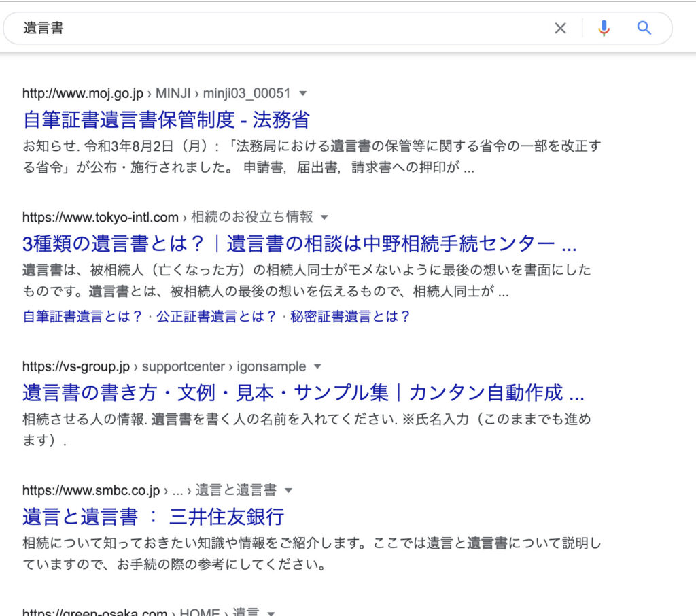Open the dropdown arrow next to moj.go.jp URL
Screen dimensions: 696x616
pos(303,93)
